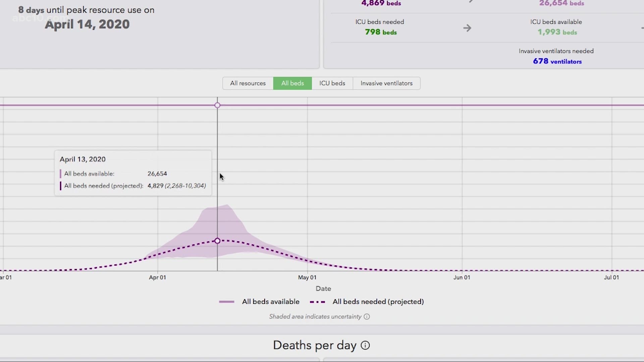
Task: Click the April 14, 2020 peak date
Action: coord(87,24)
